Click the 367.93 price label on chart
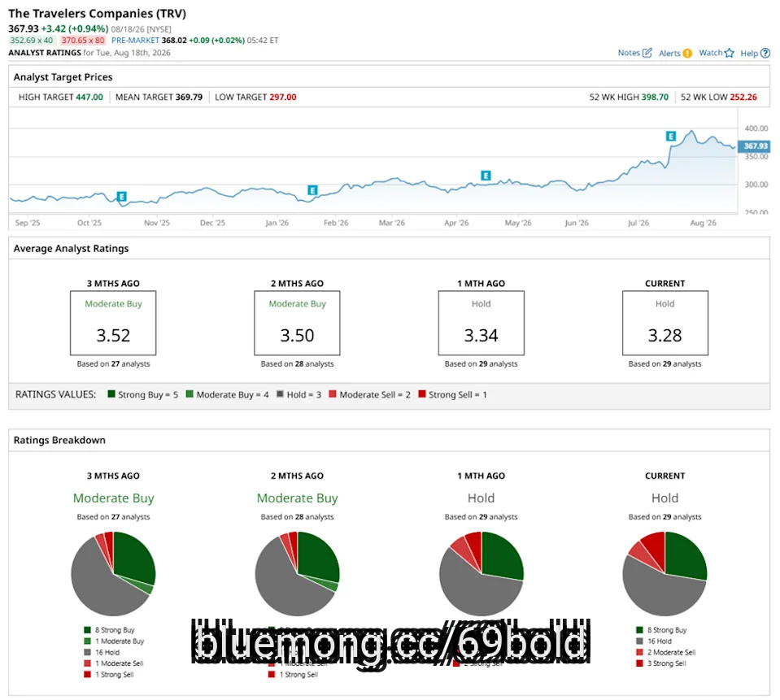The image size is (780, 700). click(755, 146)
